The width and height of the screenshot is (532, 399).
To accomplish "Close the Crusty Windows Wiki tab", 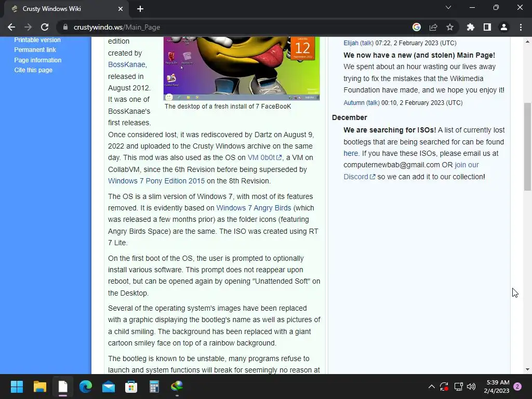I will [x=121, y=9].
